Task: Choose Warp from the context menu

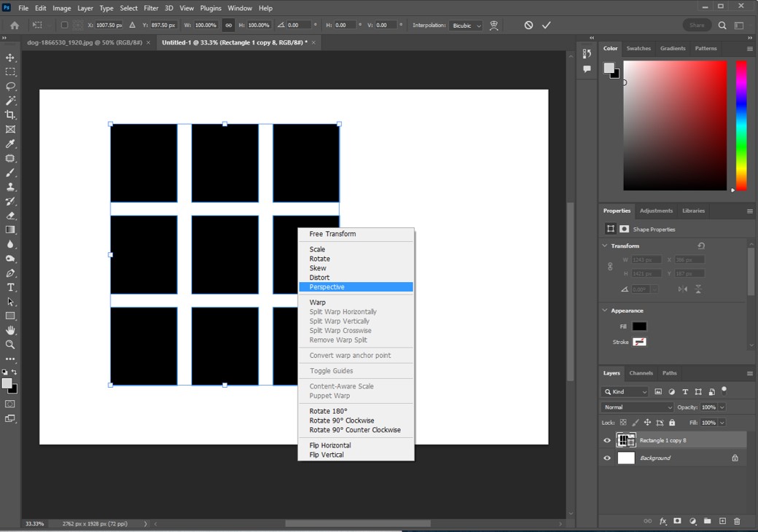Action: pos(356,302)
